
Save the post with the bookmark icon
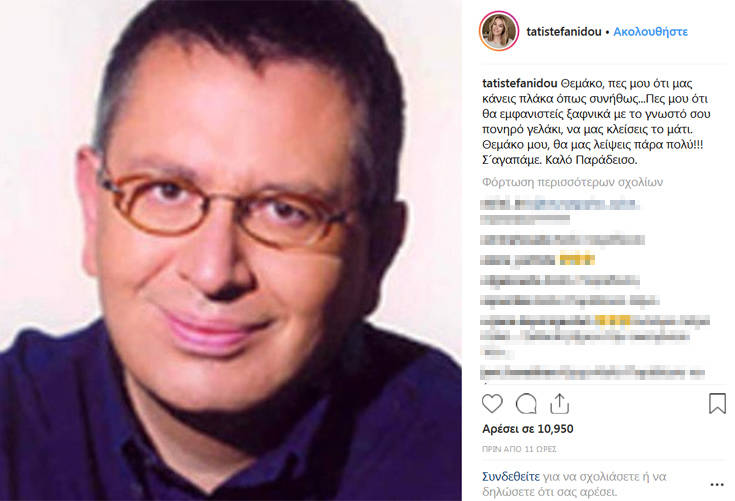tap(717, 404)
